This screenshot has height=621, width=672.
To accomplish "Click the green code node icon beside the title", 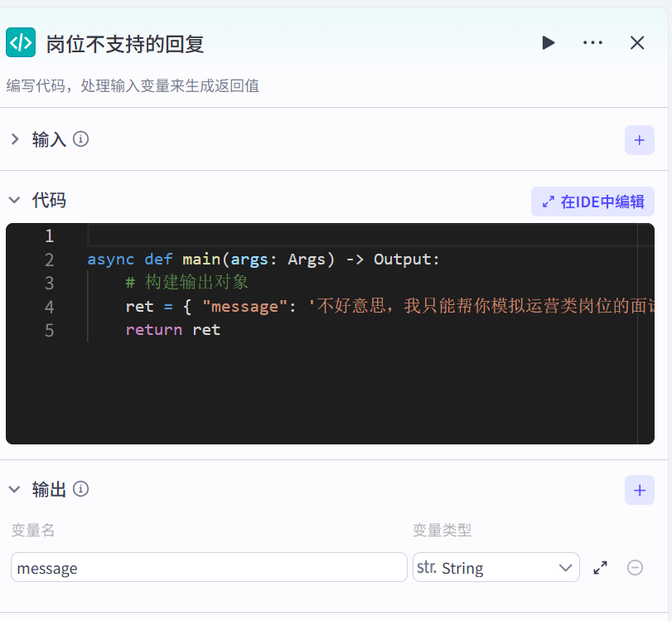I will click(x=20, y=41).
